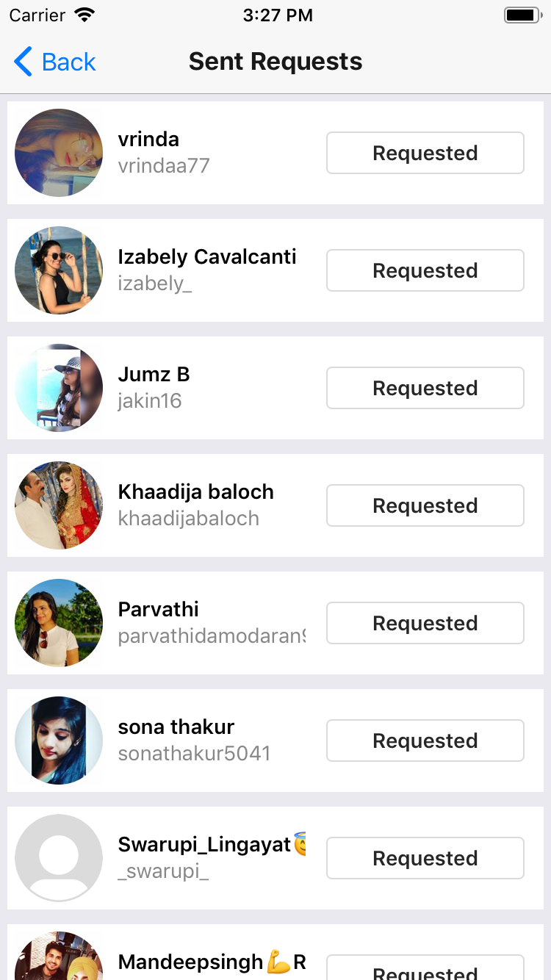Open the username vrindaa77

[164, 166]
